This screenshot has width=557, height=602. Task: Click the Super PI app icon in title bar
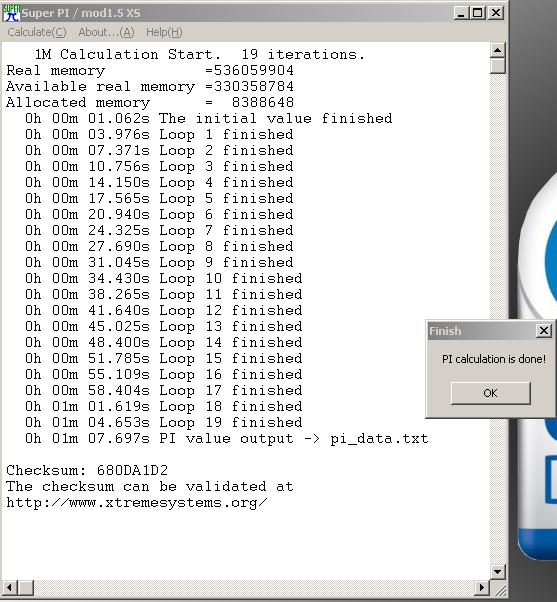pyautogui.click(x=11, y=13)
